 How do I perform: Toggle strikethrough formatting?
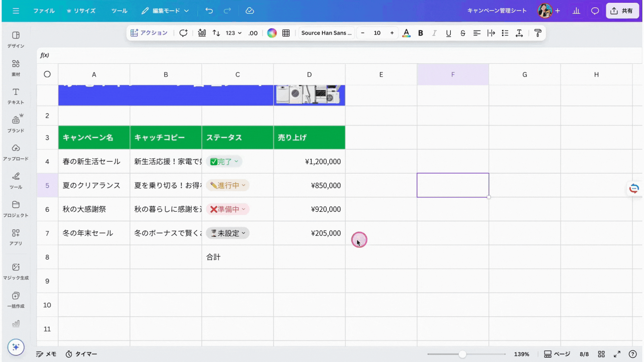pyautogui.click(x=463, y=33)
